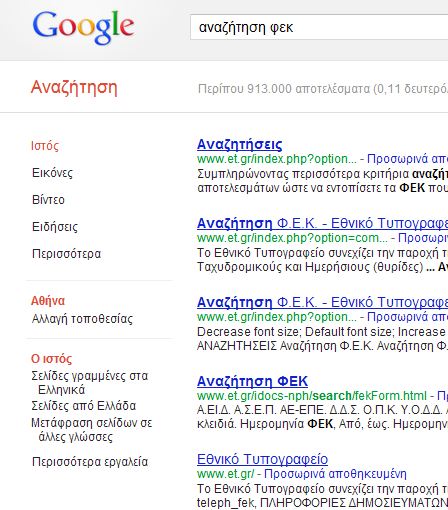Click Αλλαγή τοποθεσίας link

click(82, 319)
